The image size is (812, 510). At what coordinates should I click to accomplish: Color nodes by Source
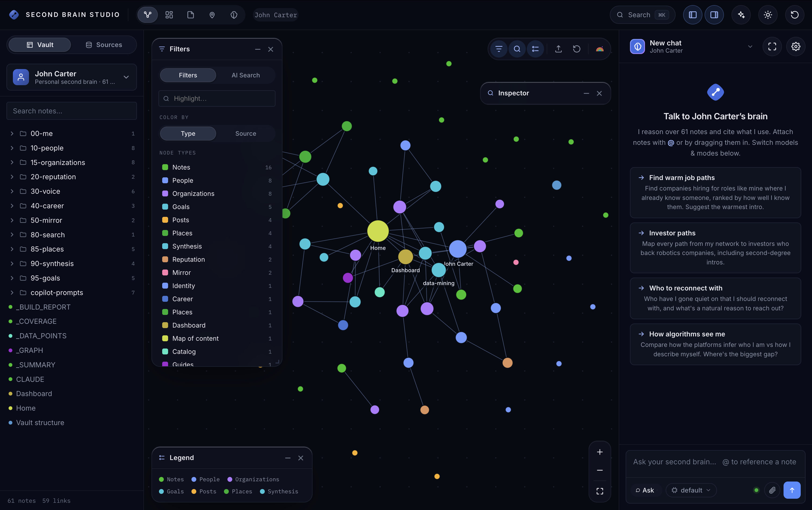click(x=246, y=134)
